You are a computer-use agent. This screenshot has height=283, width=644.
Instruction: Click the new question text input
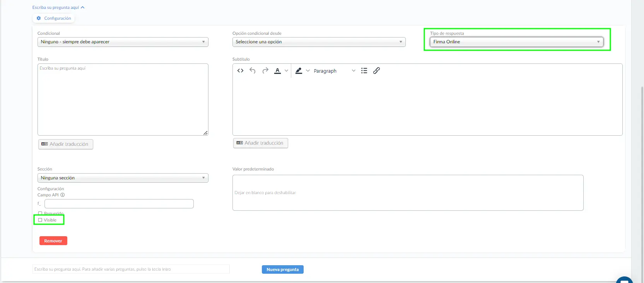pyautogui.click(x=131, y=269)
